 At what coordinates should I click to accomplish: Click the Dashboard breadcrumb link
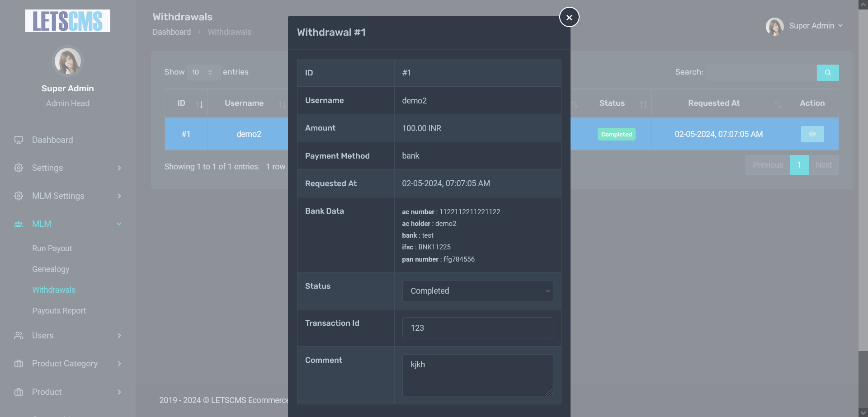(x=171, y=32)
